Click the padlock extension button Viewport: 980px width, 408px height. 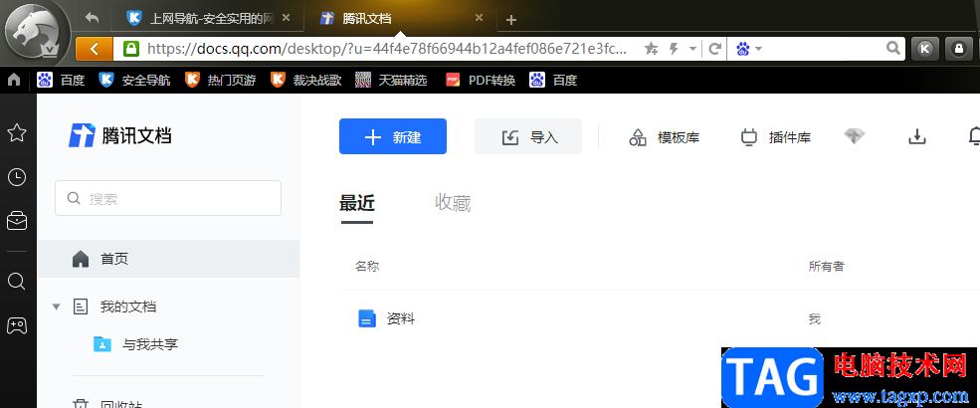(x=959, y=49)
